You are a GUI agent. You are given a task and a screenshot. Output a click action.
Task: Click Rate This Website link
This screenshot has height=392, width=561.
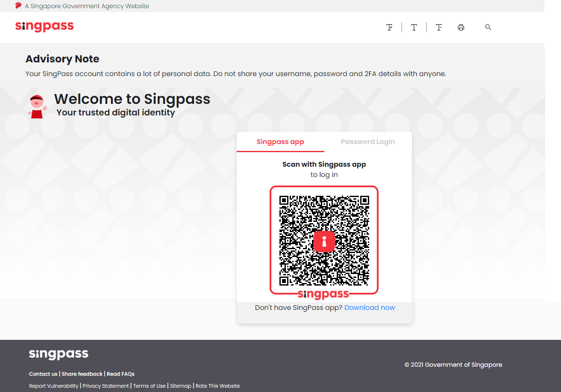tap(218, 386)
